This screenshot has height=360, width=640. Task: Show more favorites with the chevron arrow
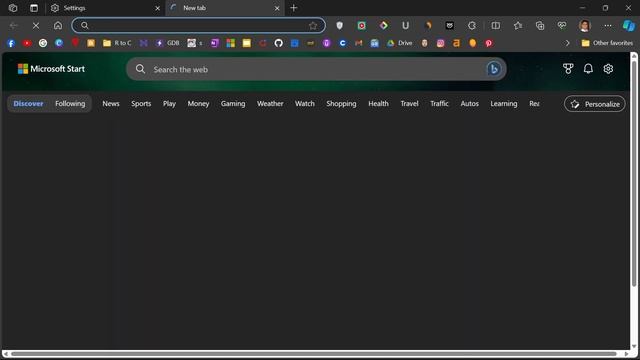pos(567,43)
